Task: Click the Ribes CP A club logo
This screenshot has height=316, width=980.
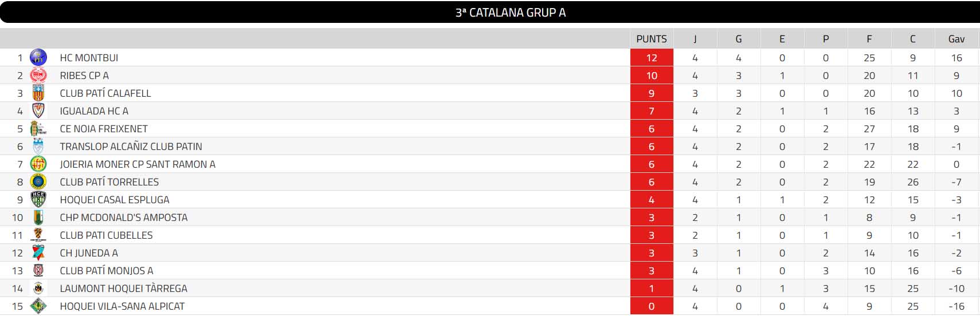Action: [38, 75]
